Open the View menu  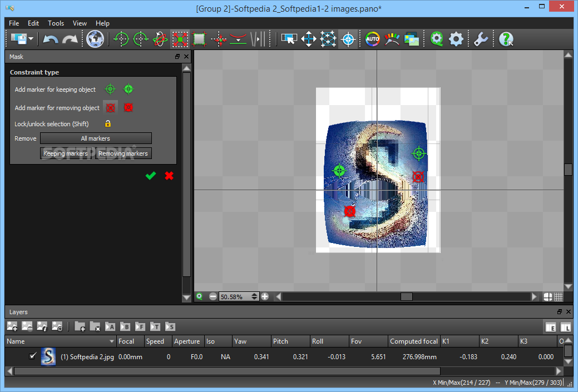click(x=80, y=23)
